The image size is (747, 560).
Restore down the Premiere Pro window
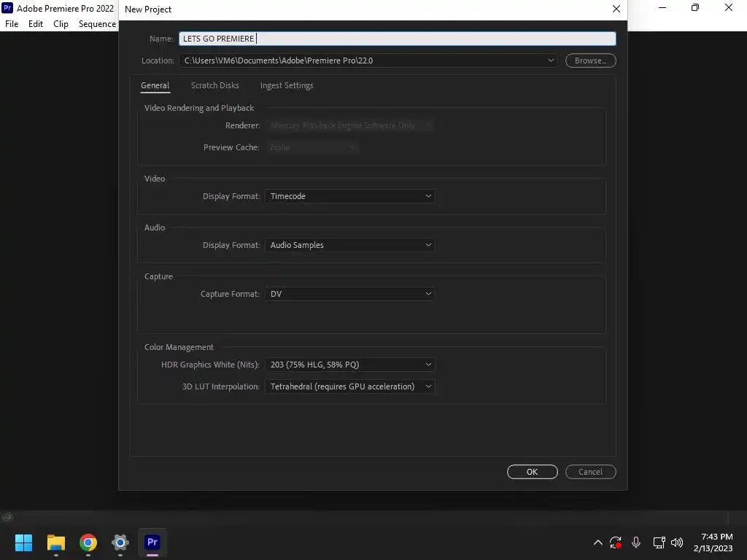pos(695,7)
